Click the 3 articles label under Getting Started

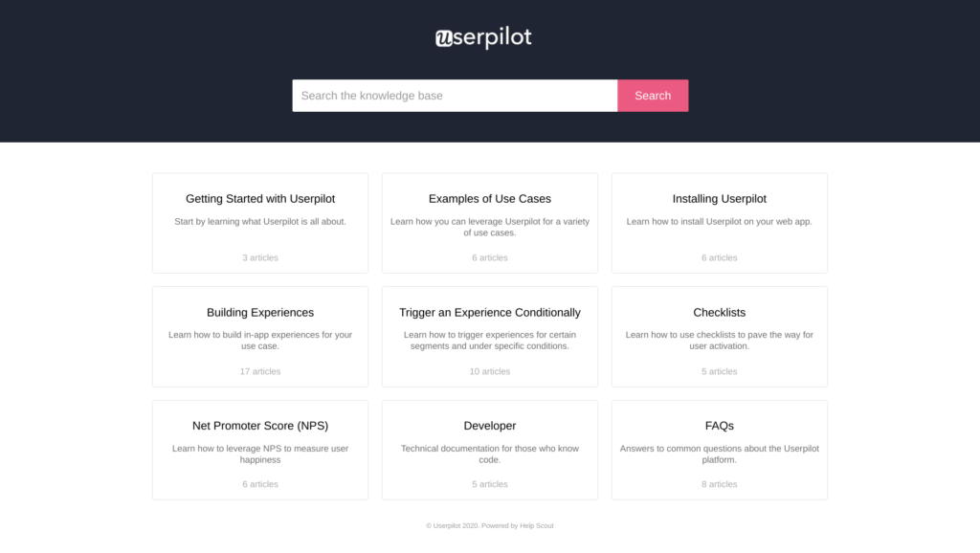tap(259, 257)
